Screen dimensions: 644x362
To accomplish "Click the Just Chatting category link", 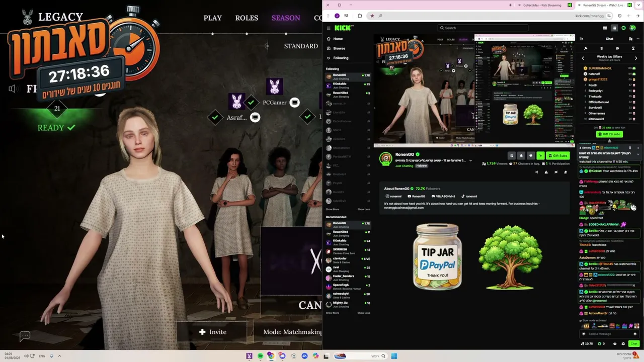I will point(404,165).
